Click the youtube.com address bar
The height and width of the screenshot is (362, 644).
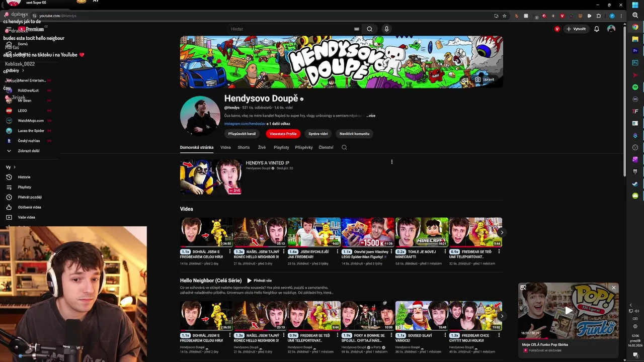point(262,16)
